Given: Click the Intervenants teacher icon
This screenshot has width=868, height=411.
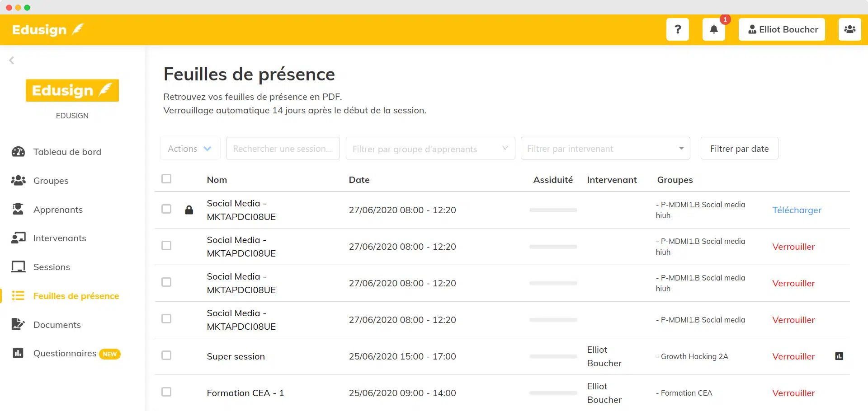Looking at the screenshot, I should [18, 238].
